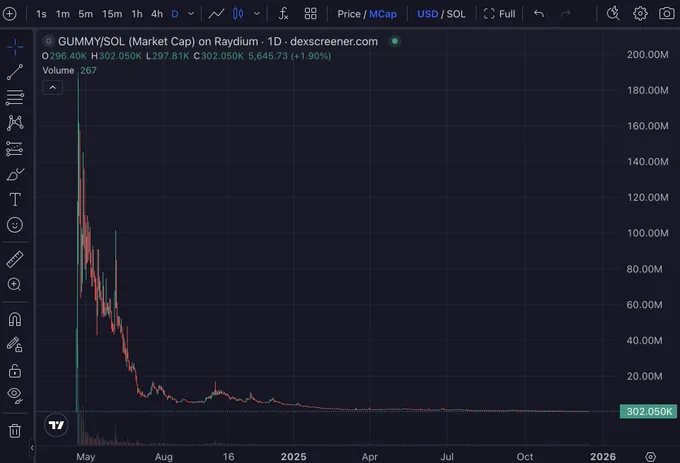Select the Text annotation tool
The image size is (680, 463).
point(15,199)
